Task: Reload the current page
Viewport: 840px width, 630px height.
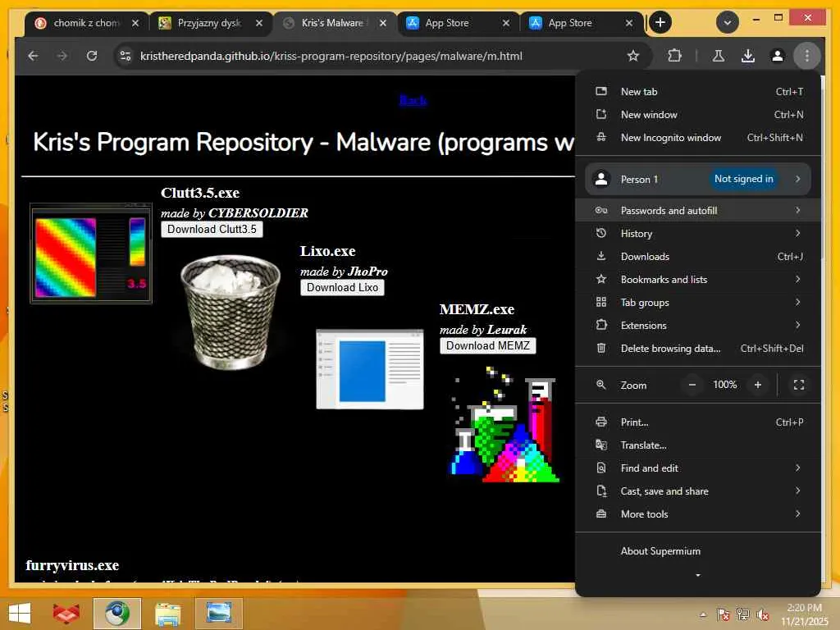Action: 92,56
